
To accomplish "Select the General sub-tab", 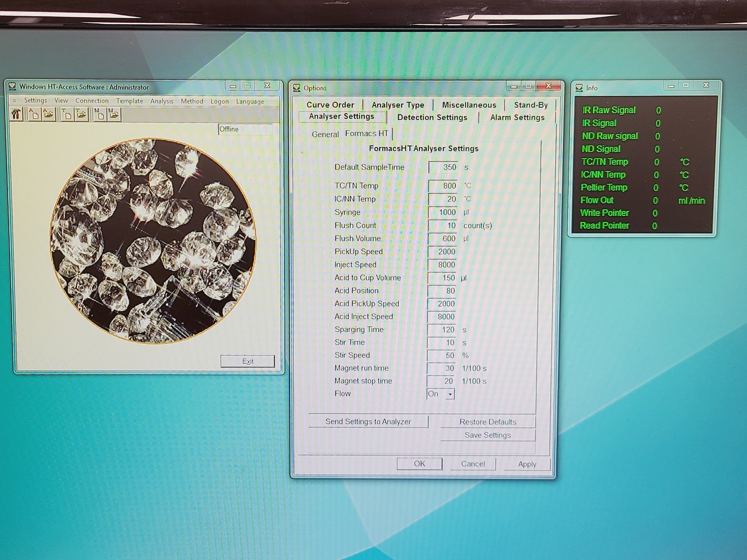I will tap(325, 134).
